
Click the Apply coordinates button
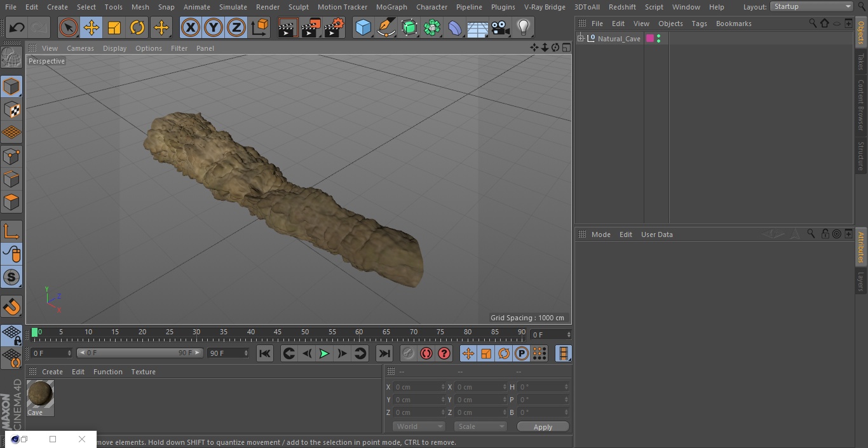(x=543, y=427)
